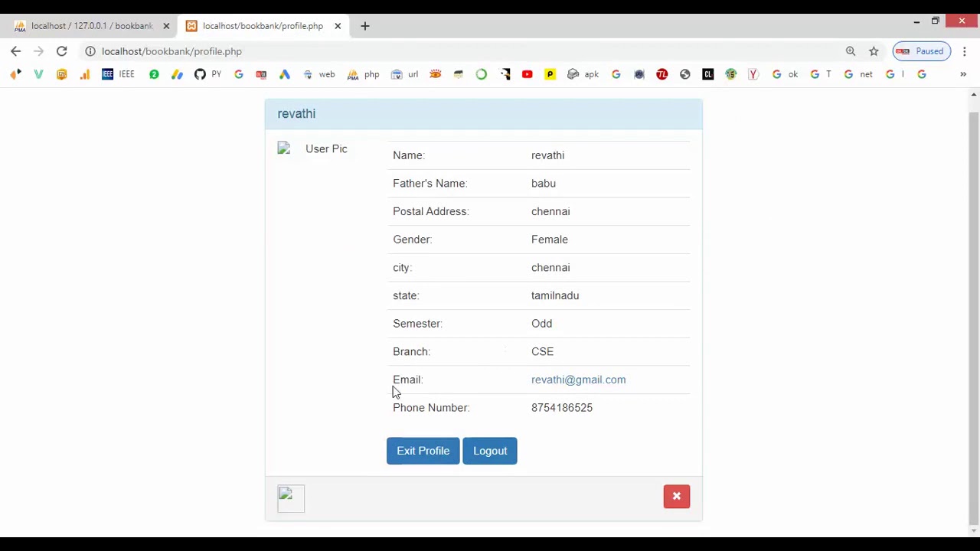
Task: Open the green ring icon bookmark
Action: point(482,74)
